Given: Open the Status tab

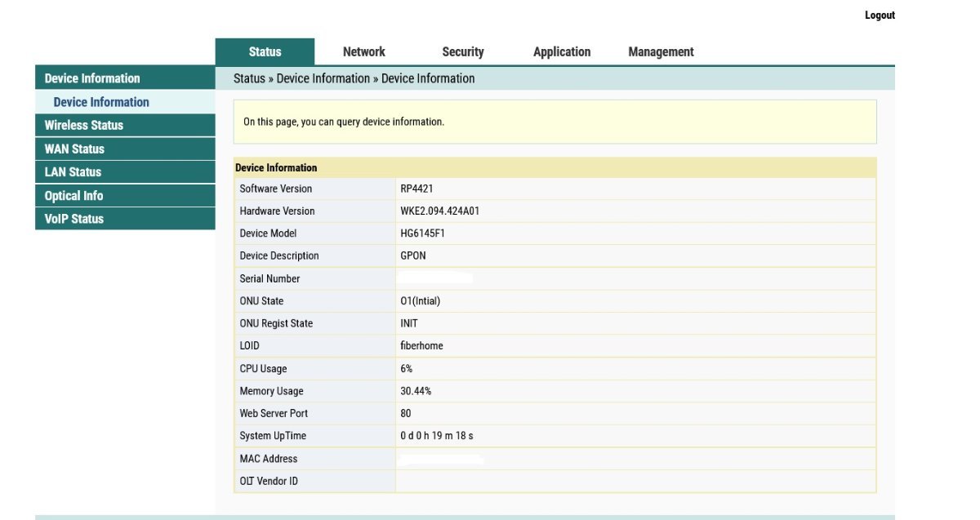Looking at the screenshot, I should click(x=265, y=51).
